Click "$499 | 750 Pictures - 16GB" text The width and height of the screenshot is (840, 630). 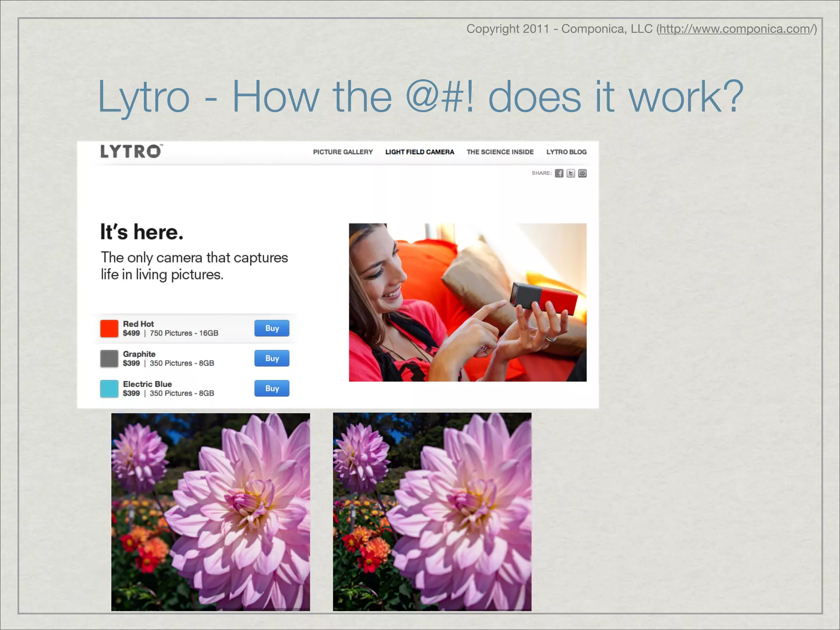click(x=171, y=333)
